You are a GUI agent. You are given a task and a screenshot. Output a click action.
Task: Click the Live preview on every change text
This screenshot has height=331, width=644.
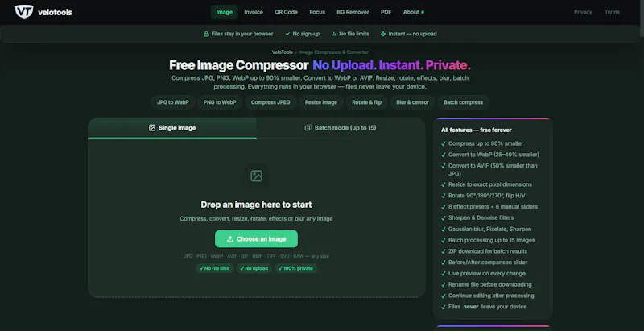[x=487, y=274]
